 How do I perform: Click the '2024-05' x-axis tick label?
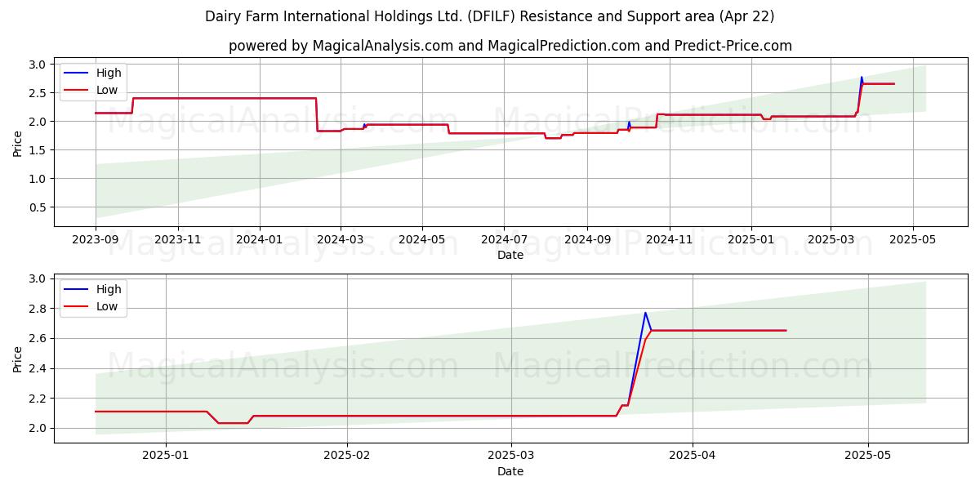point(422,241)
